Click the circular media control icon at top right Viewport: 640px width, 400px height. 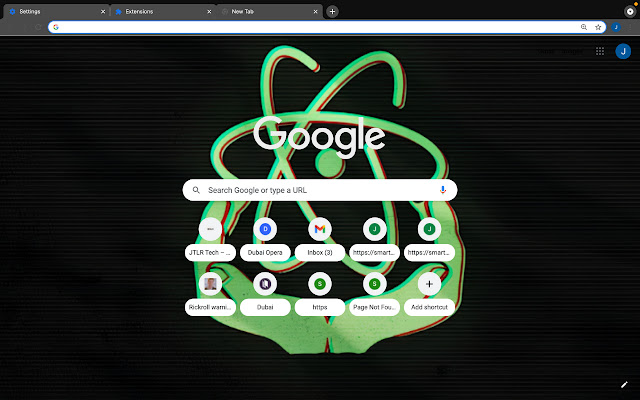[630, 11]
